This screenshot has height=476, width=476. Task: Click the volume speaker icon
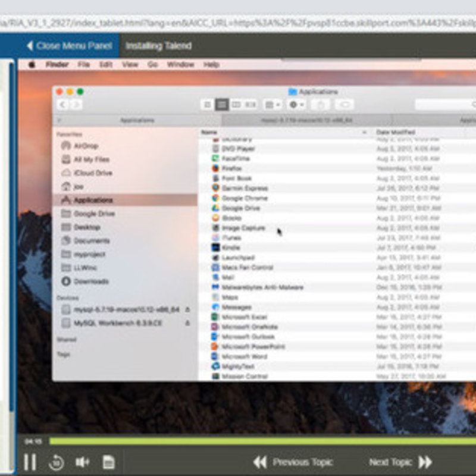click(x=82, y=462)
